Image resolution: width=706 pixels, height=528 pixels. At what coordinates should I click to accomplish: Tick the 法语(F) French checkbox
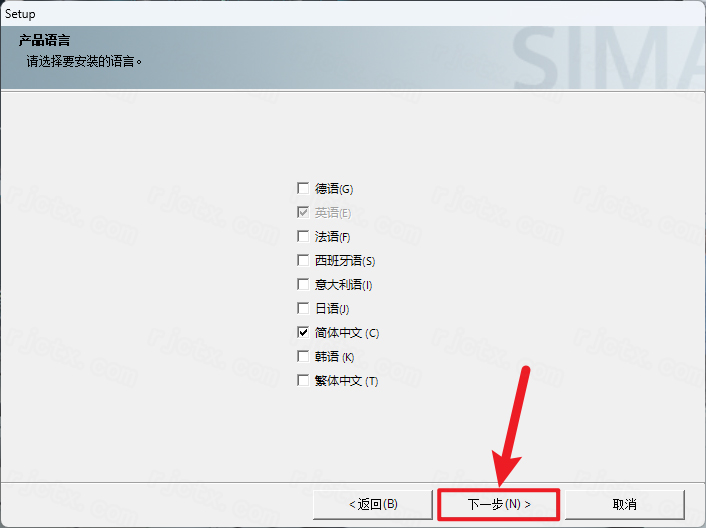click(303, 236)
